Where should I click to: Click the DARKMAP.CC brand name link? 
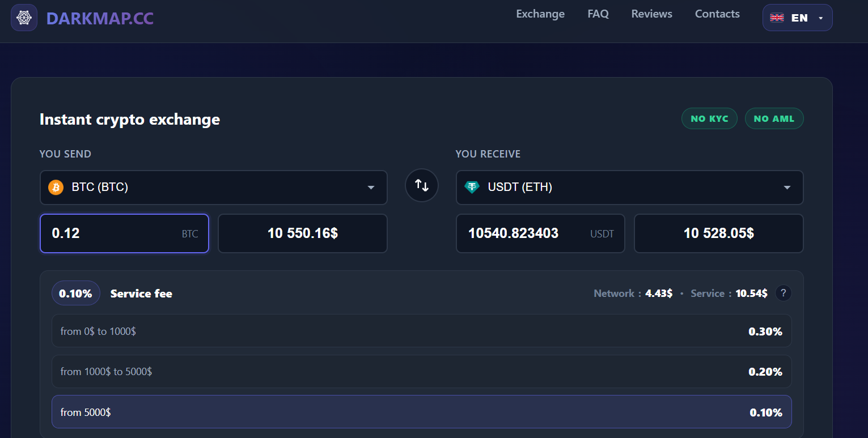(x=100, y=18)
